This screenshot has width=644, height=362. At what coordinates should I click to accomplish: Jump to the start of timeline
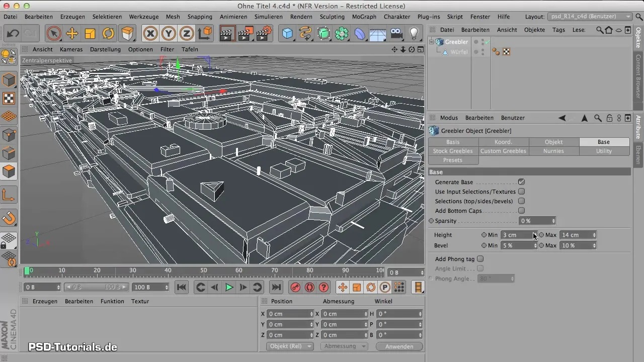182,288
